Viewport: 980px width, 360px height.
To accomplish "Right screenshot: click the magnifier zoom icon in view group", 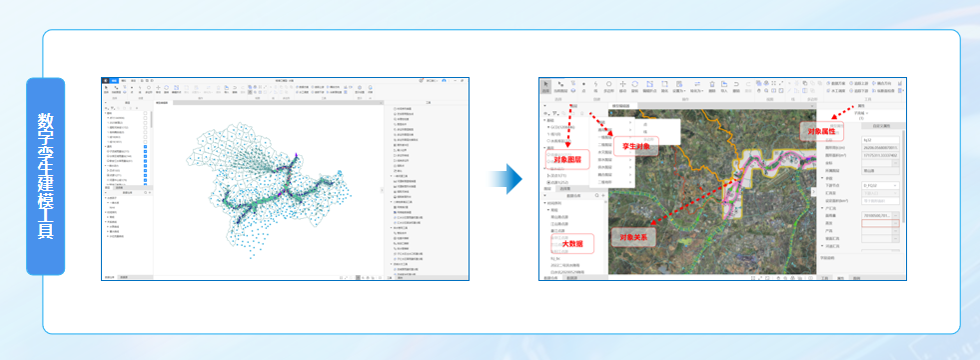I will 766,91.
